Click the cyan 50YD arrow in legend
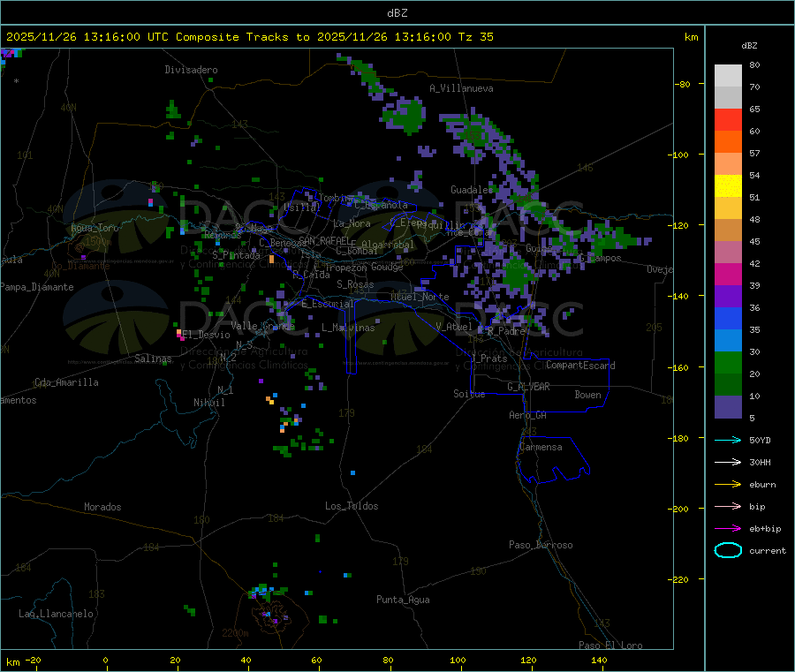This screenshot has width=795, height=672. (x=728, y=440)
